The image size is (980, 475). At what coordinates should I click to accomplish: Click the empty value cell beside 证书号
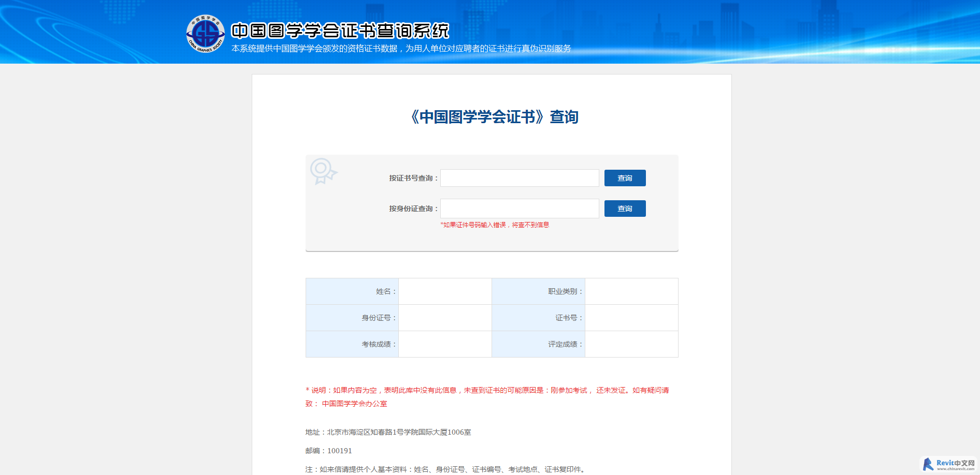click(x=631, y=318)
